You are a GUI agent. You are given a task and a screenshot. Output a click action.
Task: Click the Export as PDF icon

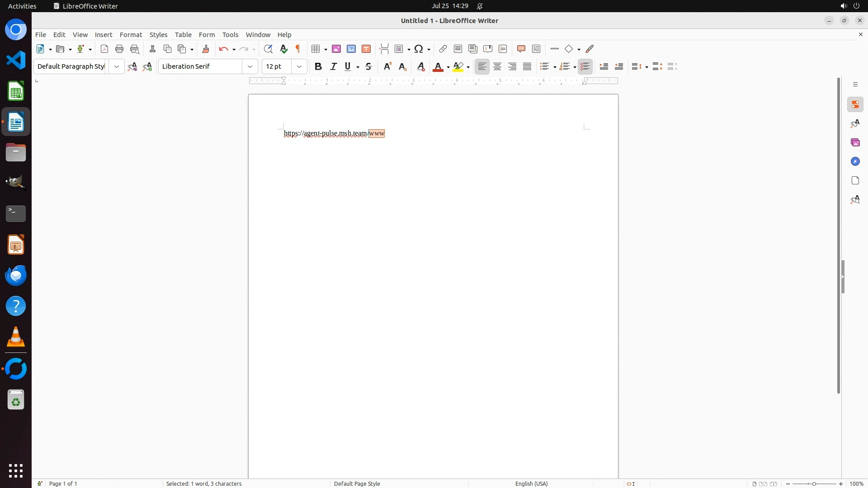point(104,49)
